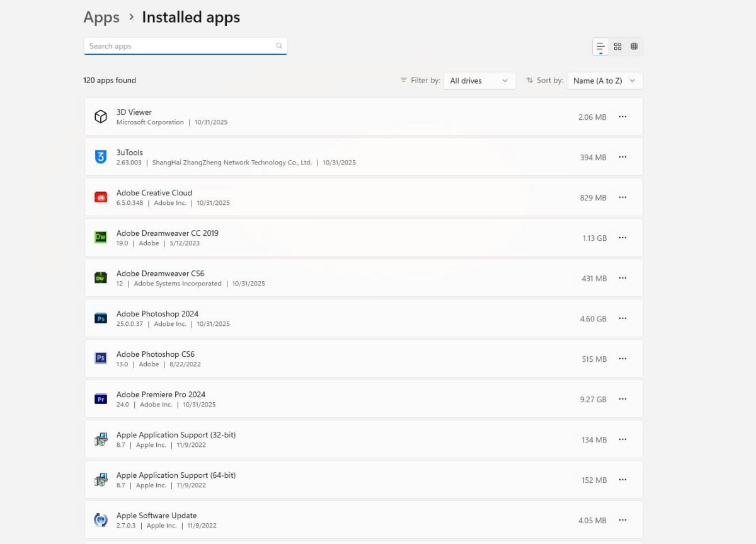This screenshot has height=544, width=756.
Task: Go back via the Apps breadcrumb link
Action: tap(101, 17)
